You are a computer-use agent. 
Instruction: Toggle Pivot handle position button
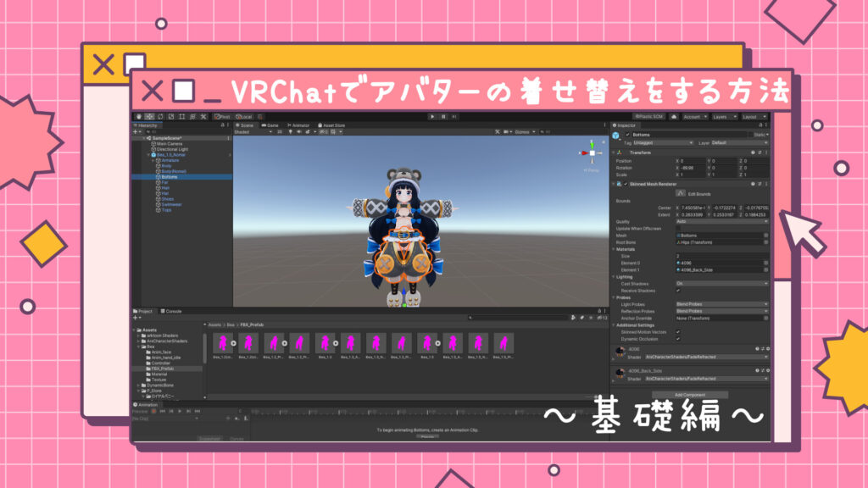coord(223,117)
